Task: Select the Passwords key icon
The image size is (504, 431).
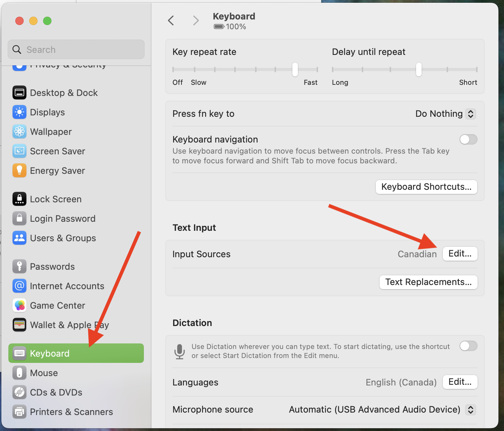Action: (19, 266)
